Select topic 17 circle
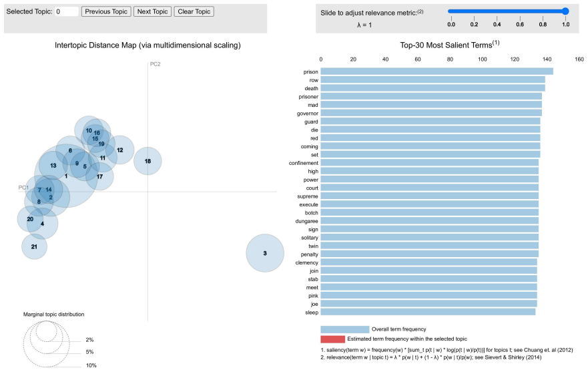588x372 pixels. (99, 176)
